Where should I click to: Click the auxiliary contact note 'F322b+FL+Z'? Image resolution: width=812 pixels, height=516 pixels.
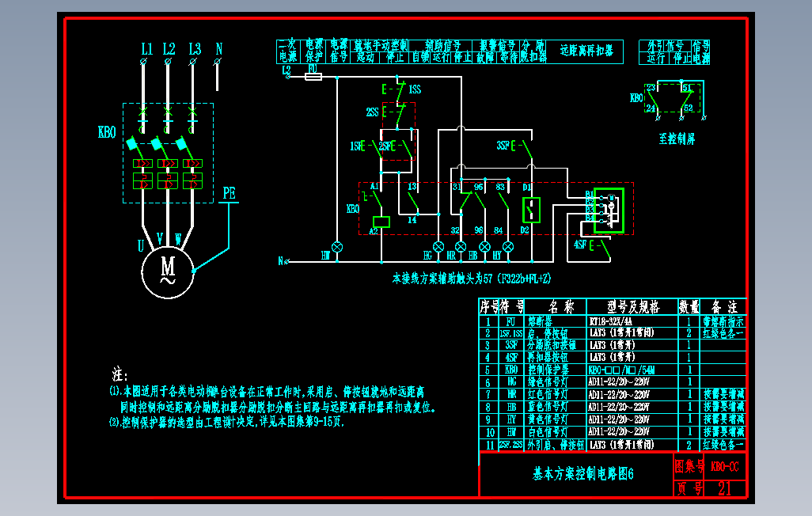tap(524, 279)
